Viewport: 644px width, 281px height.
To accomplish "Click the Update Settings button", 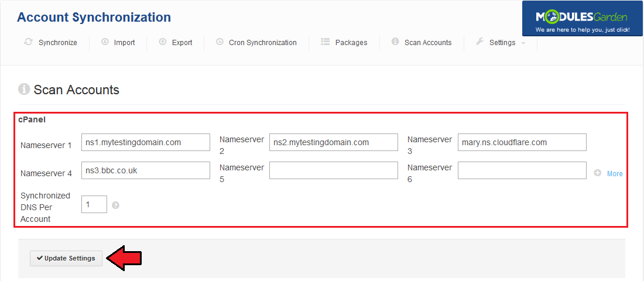I will pos(66,258).
